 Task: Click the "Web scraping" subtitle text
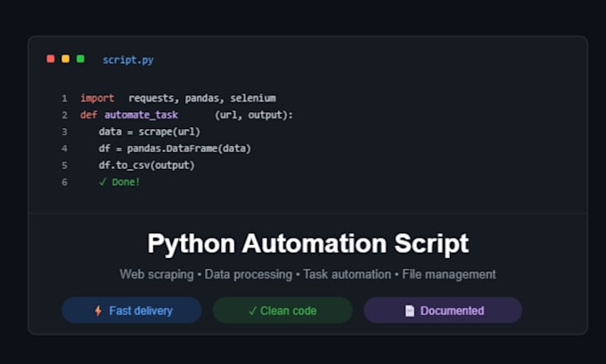157,274
